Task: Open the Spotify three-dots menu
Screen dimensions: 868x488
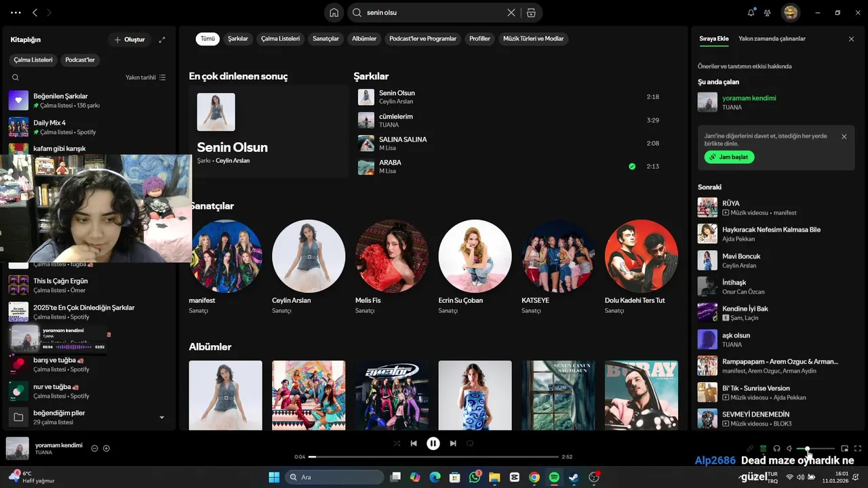Action: click(x=16, y=12)
